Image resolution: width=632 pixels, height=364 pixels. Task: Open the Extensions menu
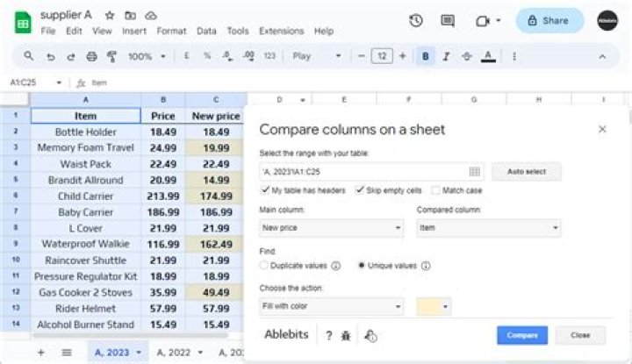(281, 31)
